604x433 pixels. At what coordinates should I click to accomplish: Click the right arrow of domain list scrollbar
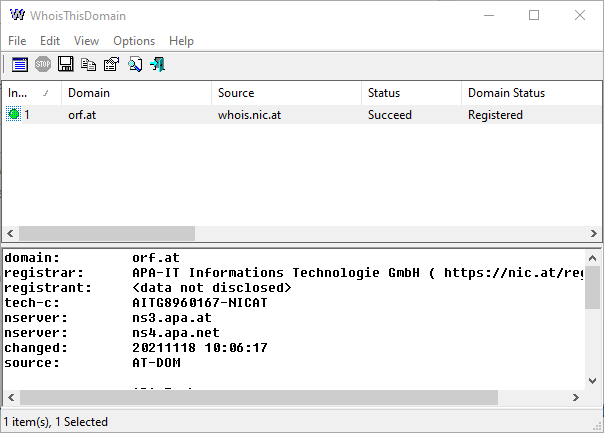[594, 233]
